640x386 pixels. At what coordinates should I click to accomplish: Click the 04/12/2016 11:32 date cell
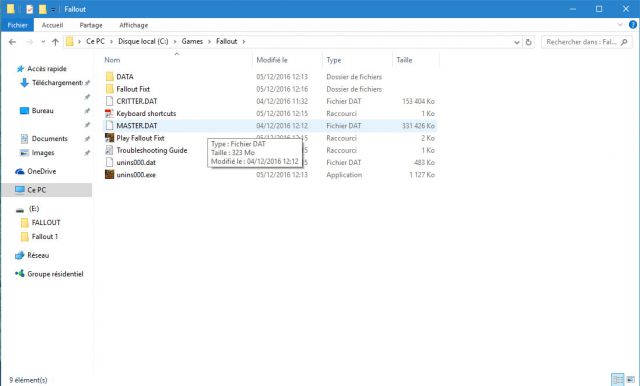282,101
